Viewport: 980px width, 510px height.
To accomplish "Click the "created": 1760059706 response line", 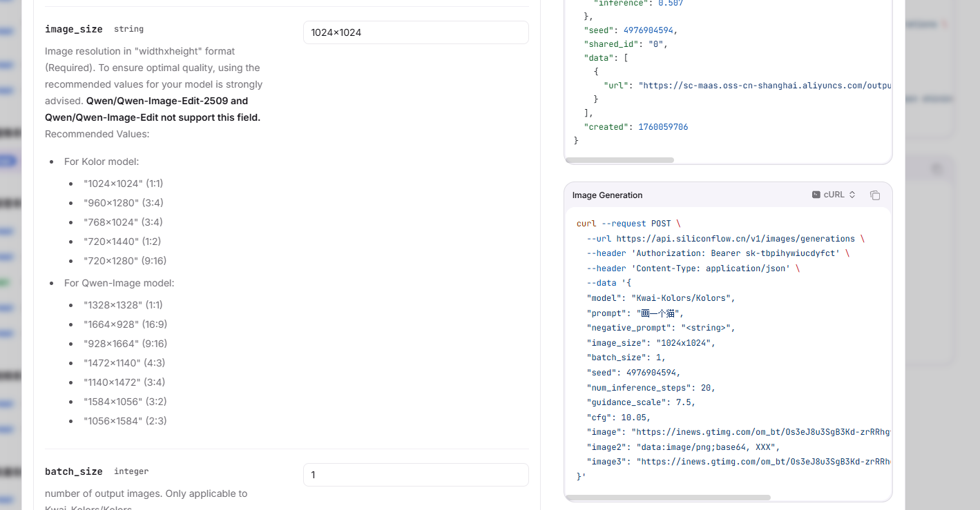I will 636,127.
